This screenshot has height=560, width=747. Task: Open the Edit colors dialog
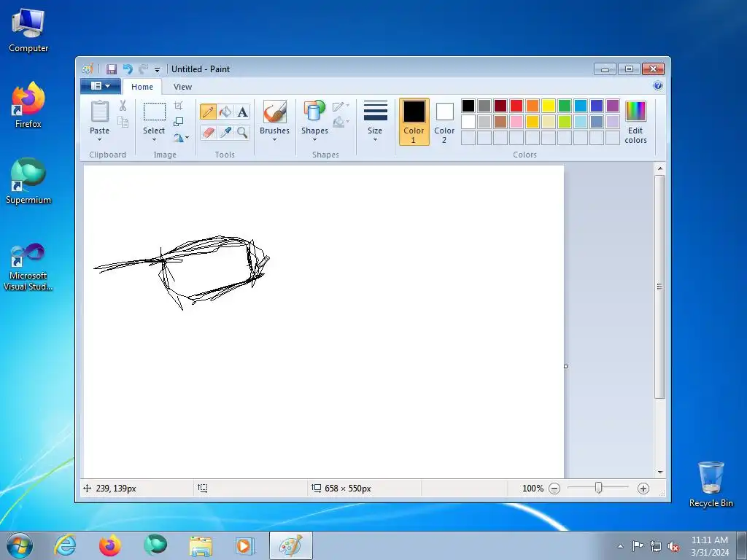click(635, 122)
